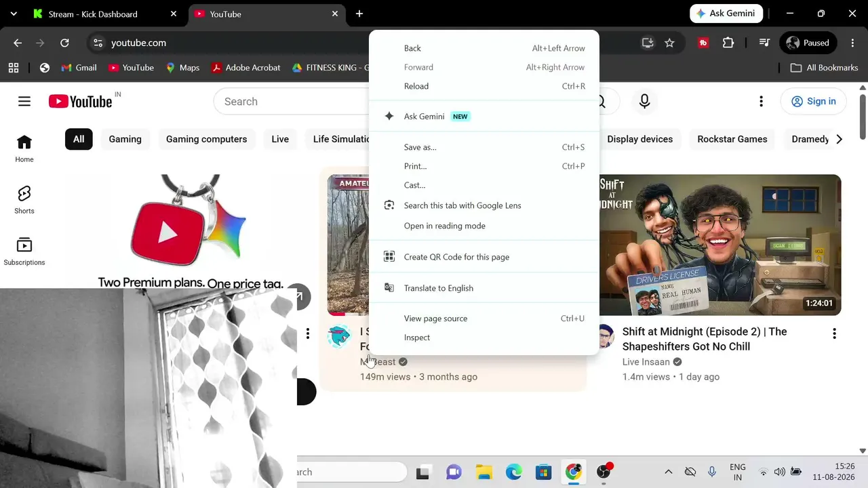Select Translate to English
The image size is (868, 488).
pos(484,288)
